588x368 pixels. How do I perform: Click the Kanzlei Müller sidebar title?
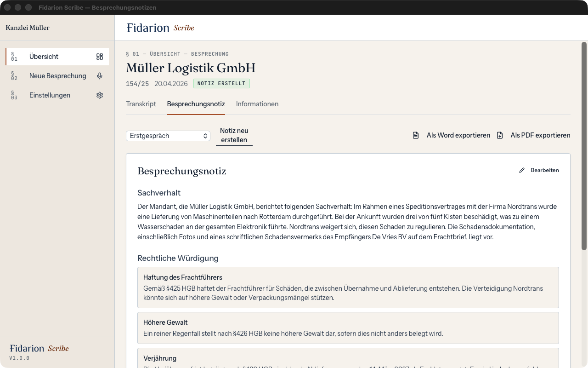[28, 28]
